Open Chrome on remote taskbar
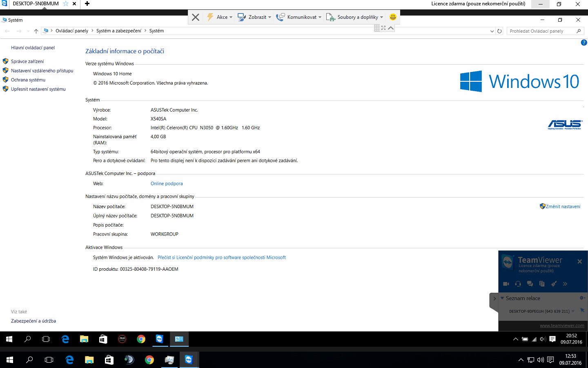Screen dimensions: 588x368 click(141, 339)
